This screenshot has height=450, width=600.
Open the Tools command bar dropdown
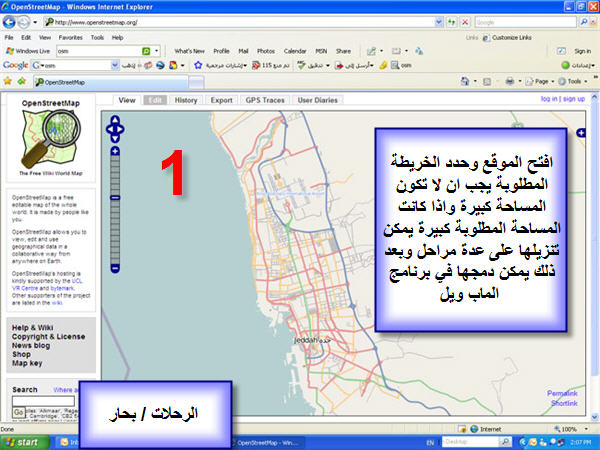point(573,81)
